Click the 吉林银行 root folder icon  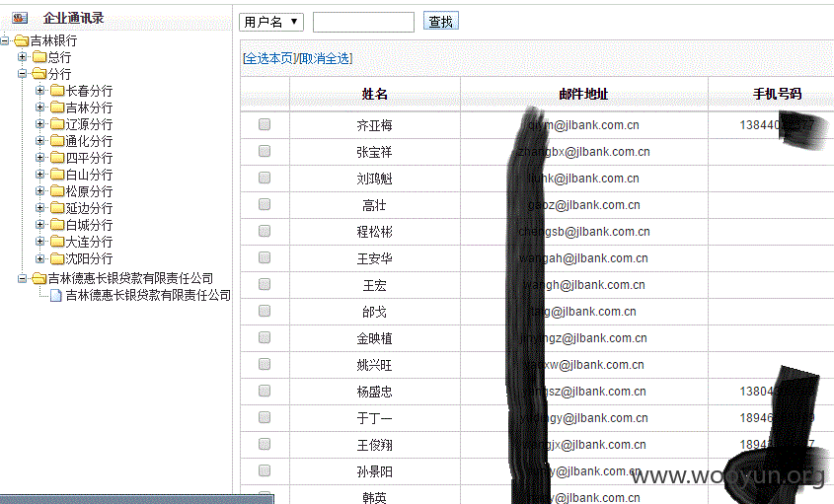[x=22, y=41]
